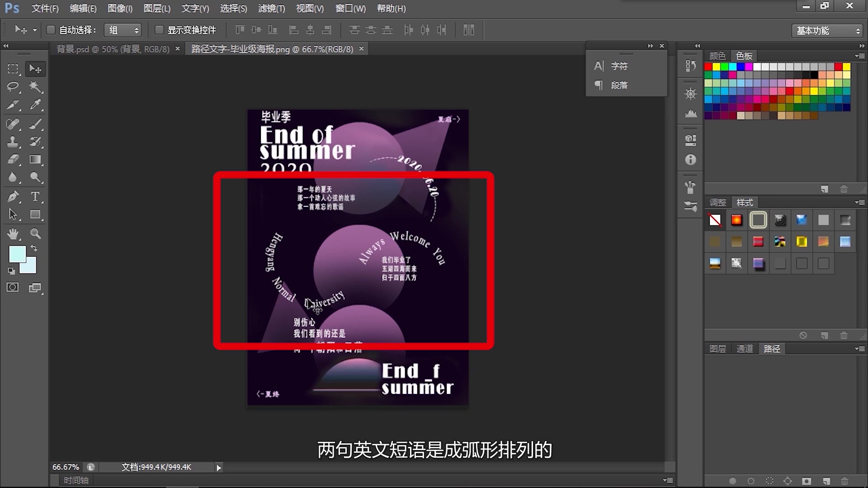868x488 pixels.
Task: Pick the Pen tool
Action: [x=13, y=197]
